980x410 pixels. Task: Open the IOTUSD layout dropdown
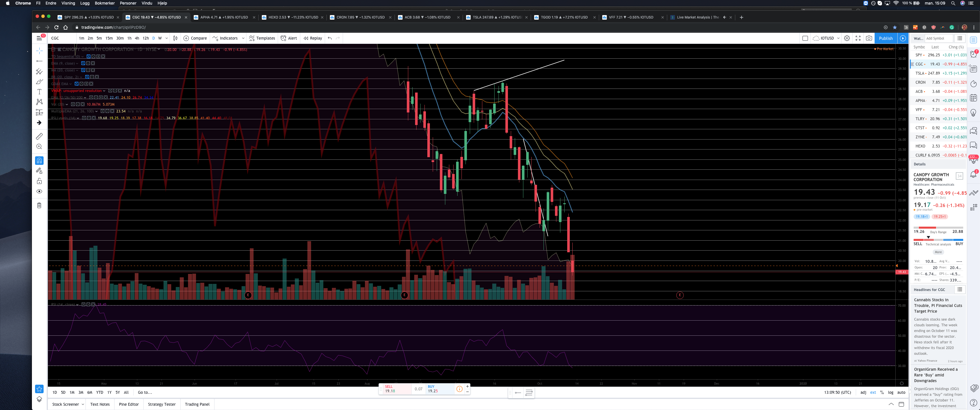[x=838, y=38]
